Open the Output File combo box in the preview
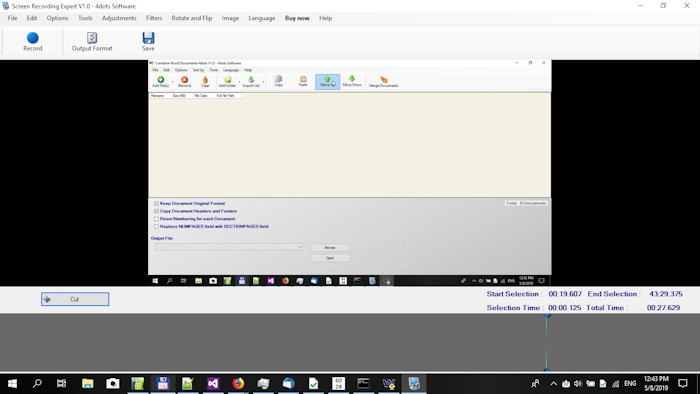700x394 pixels. (x=228, y=247)
